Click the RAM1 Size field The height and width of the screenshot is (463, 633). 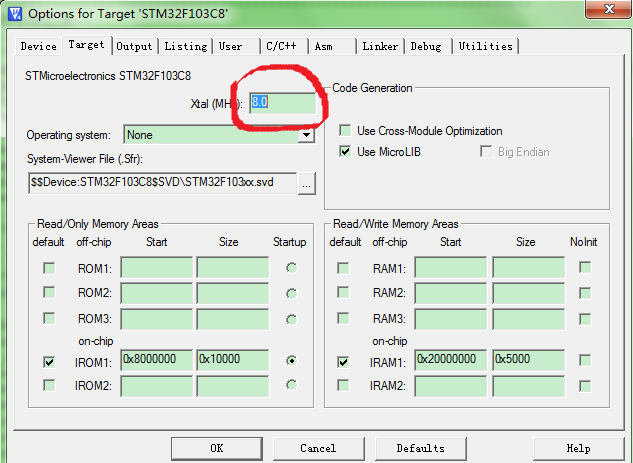pyautogui.click(x=528, y=267)
